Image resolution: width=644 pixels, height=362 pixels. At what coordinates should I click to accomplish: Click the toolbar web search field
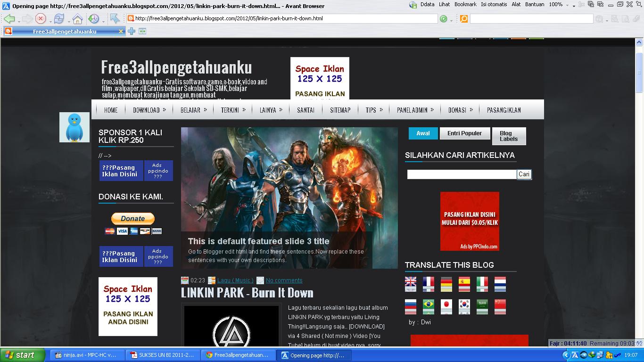click(531, 19)
